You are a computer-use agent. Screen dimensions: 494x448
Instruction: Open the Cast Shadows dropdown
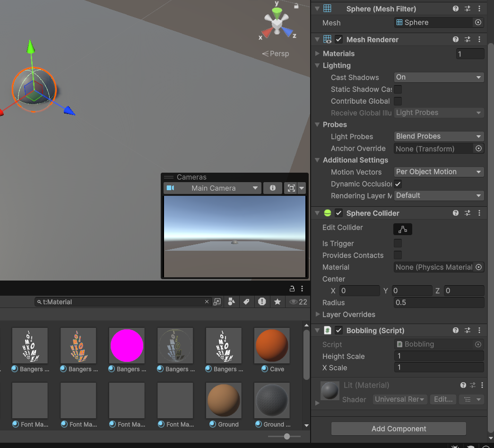[x=439, y=78]
